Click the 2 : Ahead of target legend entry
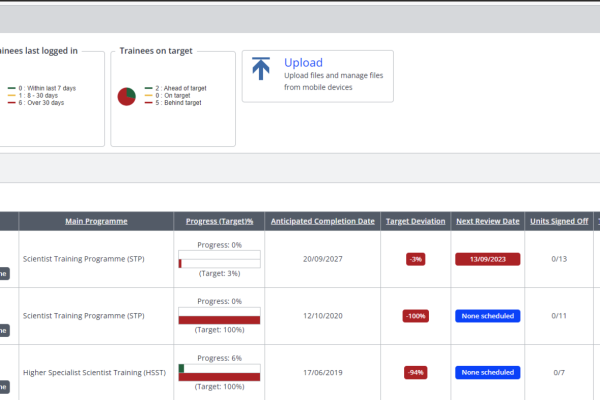The height and width of the screenshot is (400, 600). (176, 88)
